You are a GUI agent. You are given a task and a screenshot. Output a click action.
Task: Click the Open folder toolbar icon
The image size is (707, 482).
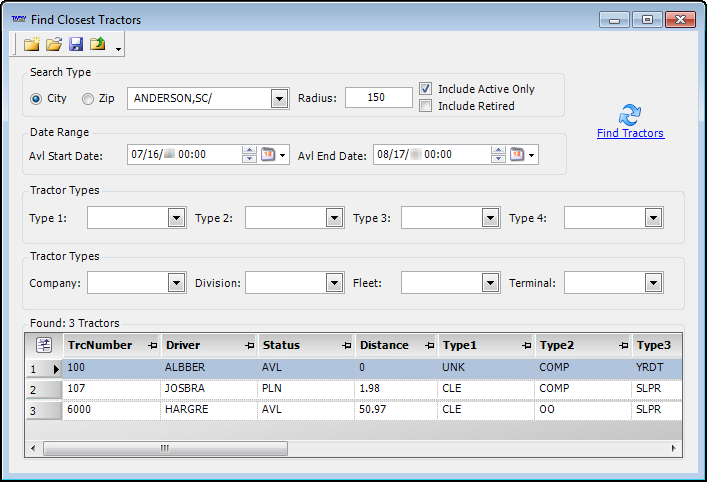[54, 44]
